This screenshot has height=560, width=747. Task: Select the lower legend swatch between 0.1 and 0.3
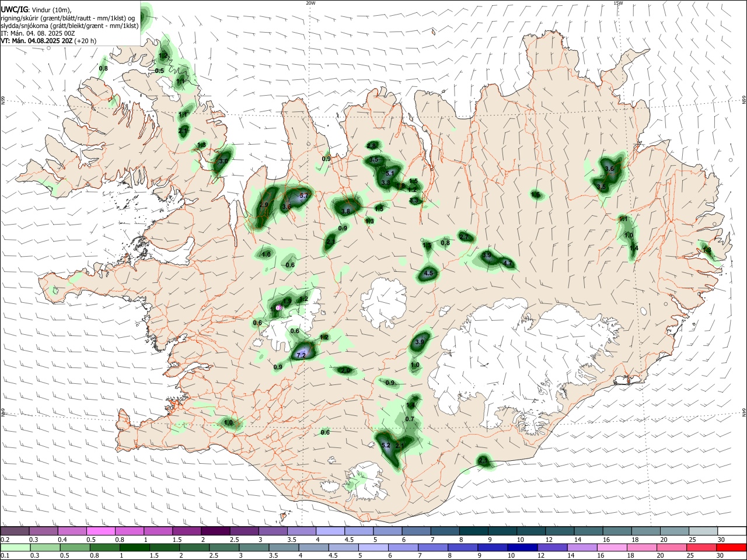15,548
